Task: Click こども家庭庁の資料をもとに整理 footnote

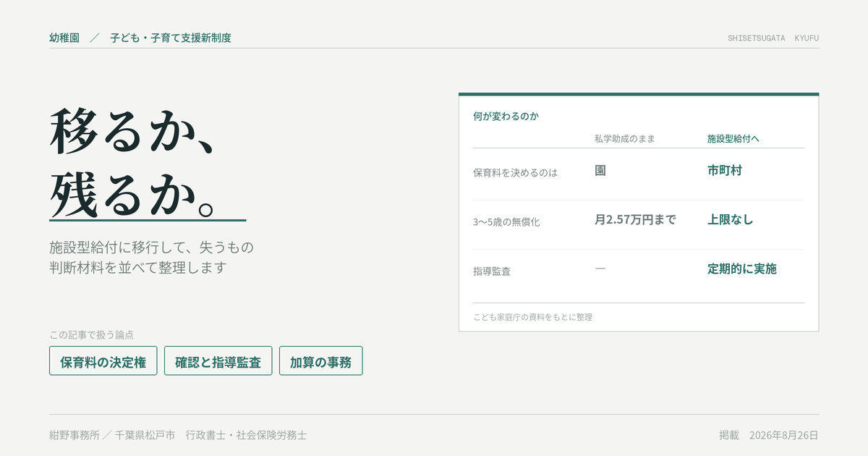Action: [533, 317]
